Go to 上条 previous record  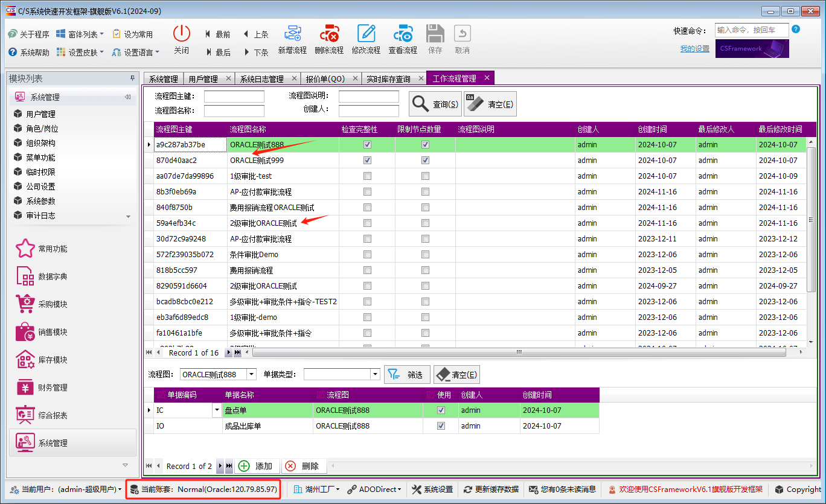click(256, 34)
